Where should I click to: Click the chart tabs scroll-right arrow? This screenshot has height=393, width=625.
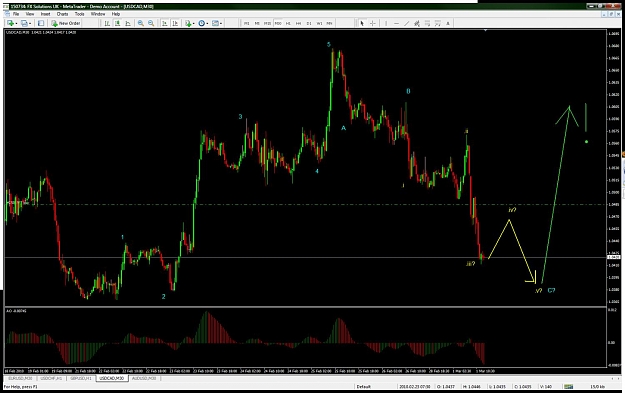tap(618, 378)
